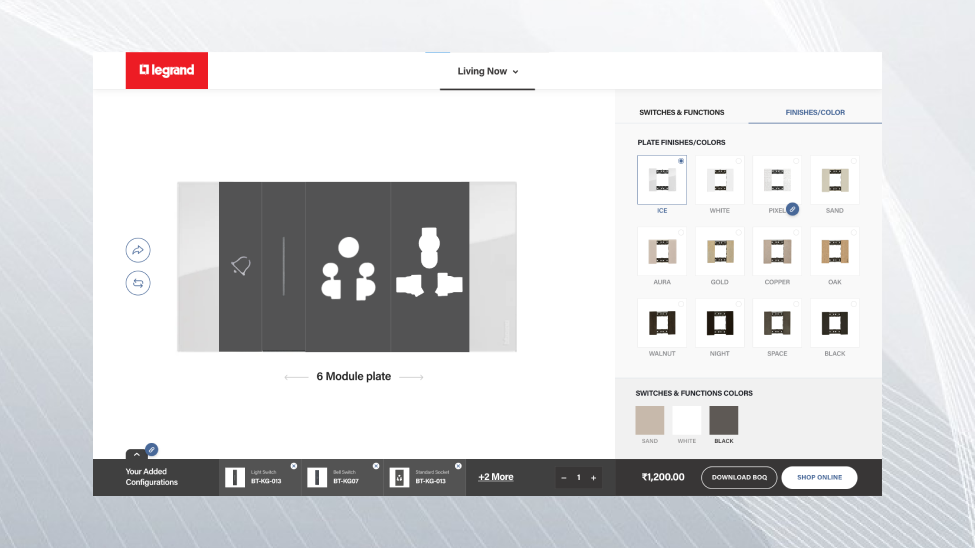Click the bell switch module on the plate
Viewport: 975px width, 548px height.
coord(240,266)
